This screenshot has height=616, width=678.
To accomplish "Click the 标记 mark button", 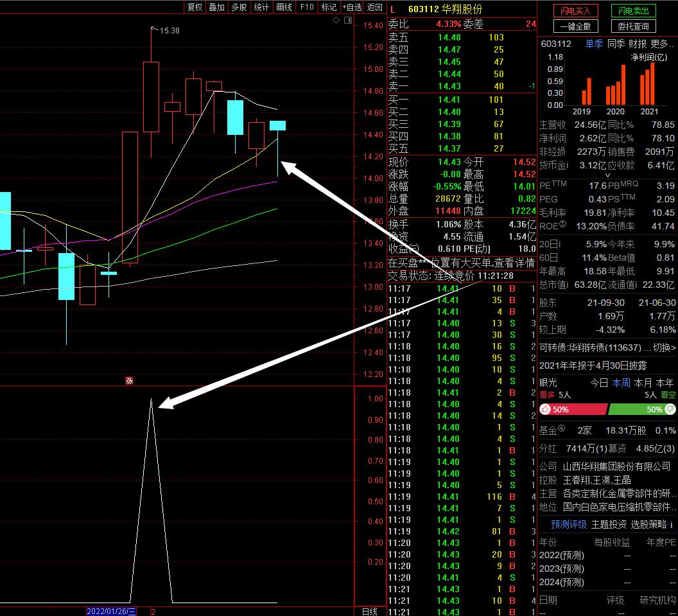I will [x=329, y=7].
